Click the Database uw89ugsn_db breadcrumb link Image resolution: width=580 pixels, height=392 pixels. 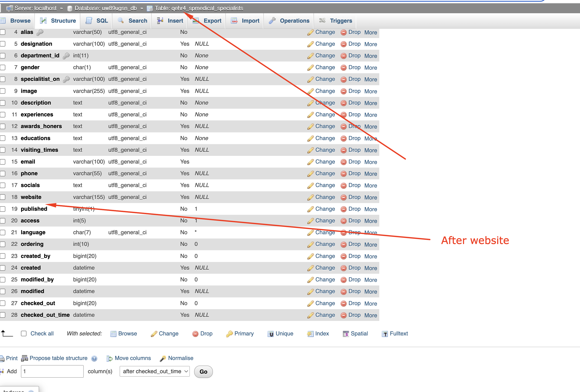(x=105, y=8)
